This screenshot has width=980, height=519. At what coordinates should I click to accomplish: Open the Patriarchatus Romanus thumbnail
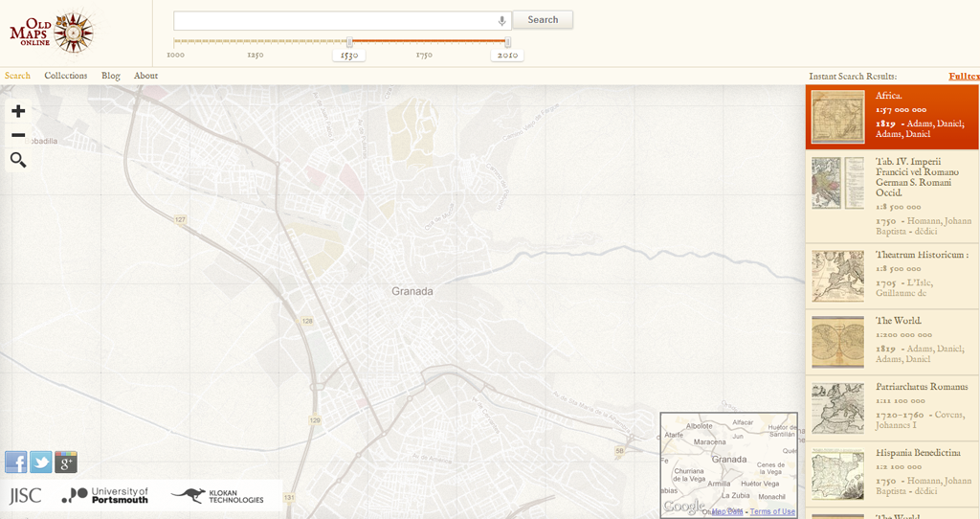838,408
